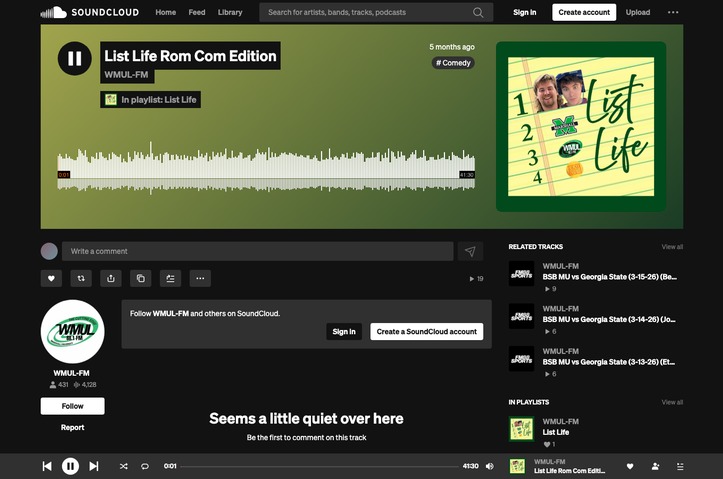The height and width of the screenshot is (479, 723).
Task: Open share options via the share icon
Action: tap(111, 278)
